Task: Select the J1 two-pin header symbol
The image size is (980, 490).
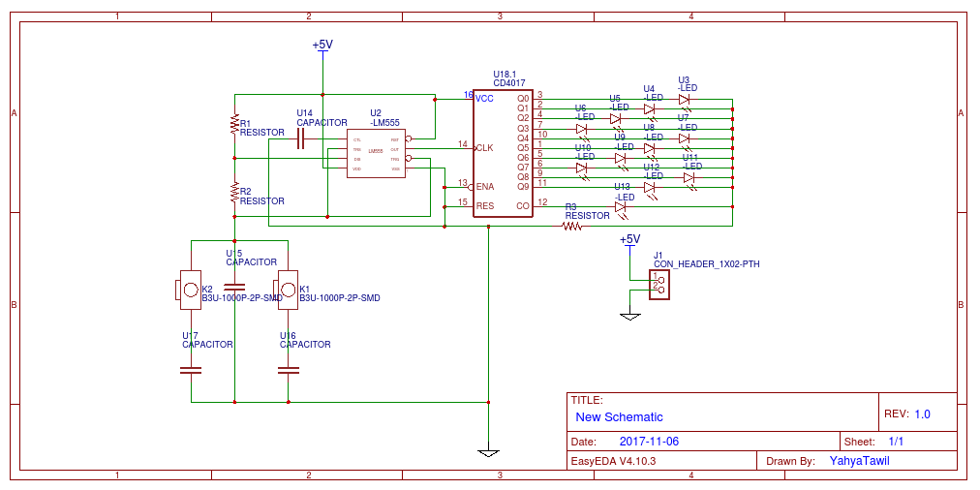Action: coord(658,285)
